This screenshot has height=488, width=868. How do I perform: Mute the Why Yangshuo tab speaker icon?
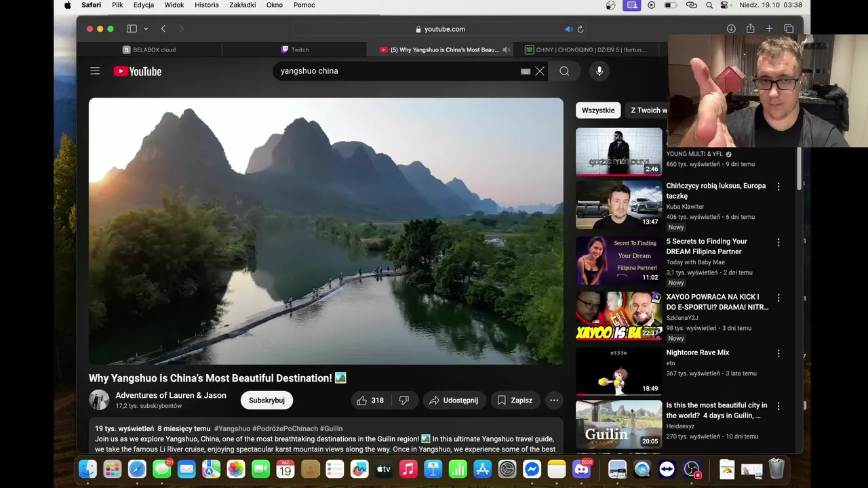click(x=506, y=49)
